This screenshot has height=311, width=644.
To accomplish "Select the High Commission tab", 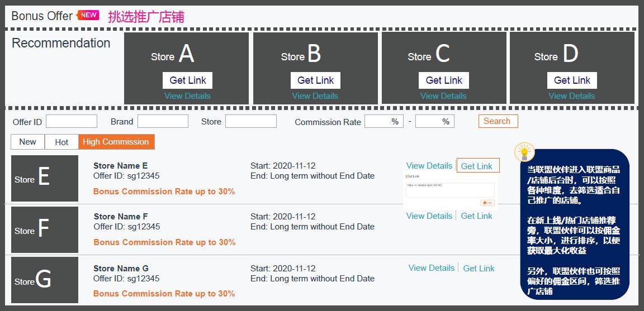I will 116,142.
